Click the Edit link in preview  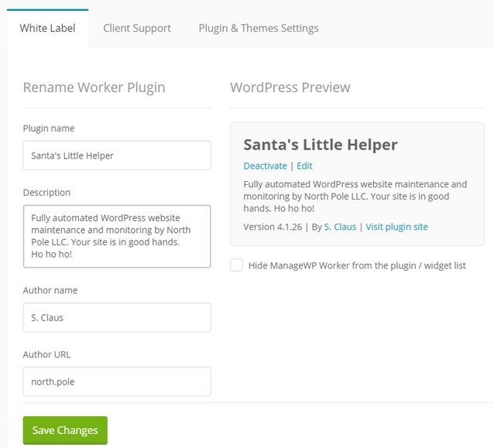pos(304,166)
